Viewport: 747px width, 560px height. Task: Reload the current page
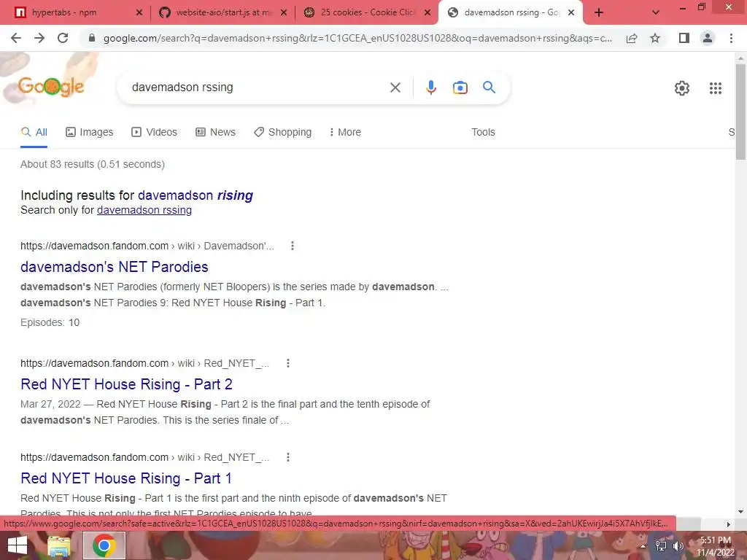(x=63, y=38)
